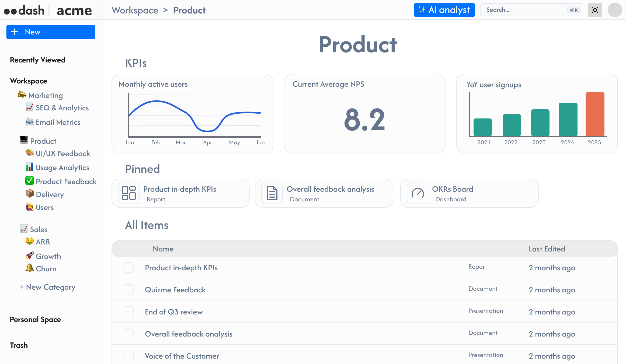626x364 pixels.
Task: Click the bar chart icon beside Usage Analytics
Action: pyautogui.click(x=29, y=167)
